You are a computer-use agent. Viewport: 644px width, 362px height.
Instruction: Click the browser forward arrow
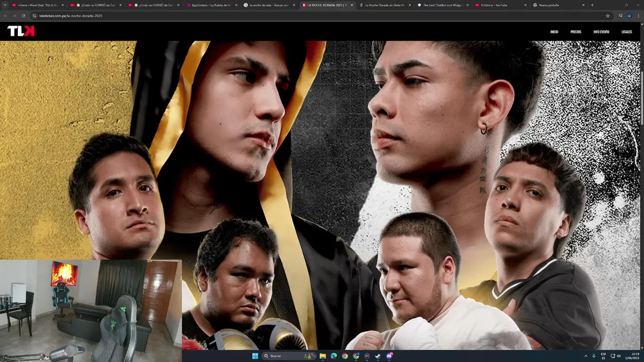14,16
